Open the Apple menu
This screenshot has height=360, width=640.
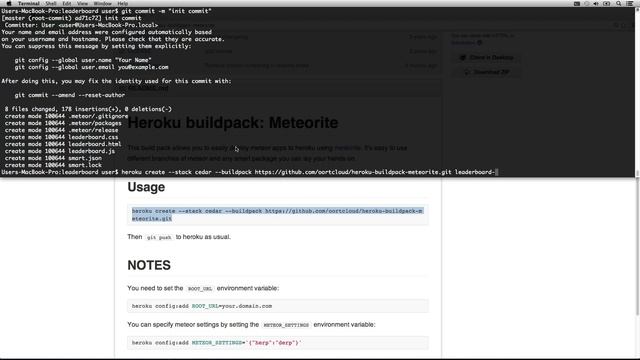coord(9,3)
